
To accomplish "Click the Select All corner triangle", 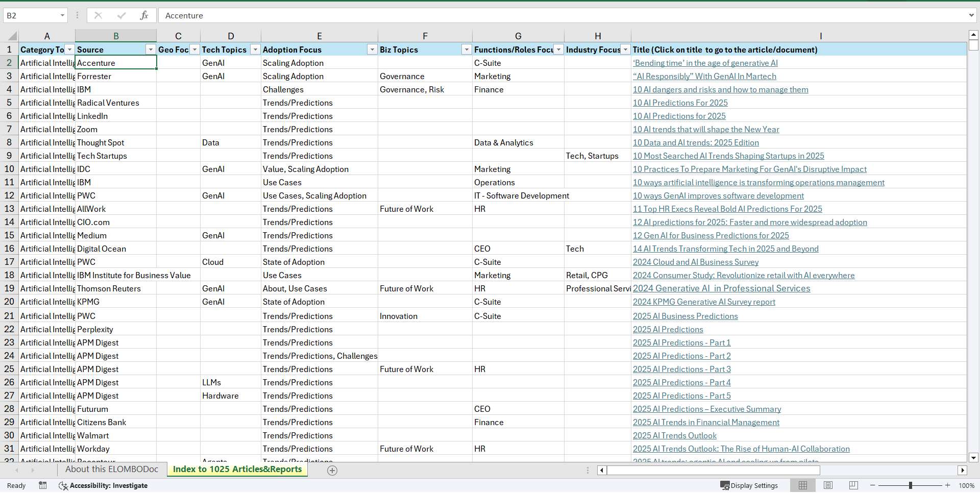I will [12, 36].
